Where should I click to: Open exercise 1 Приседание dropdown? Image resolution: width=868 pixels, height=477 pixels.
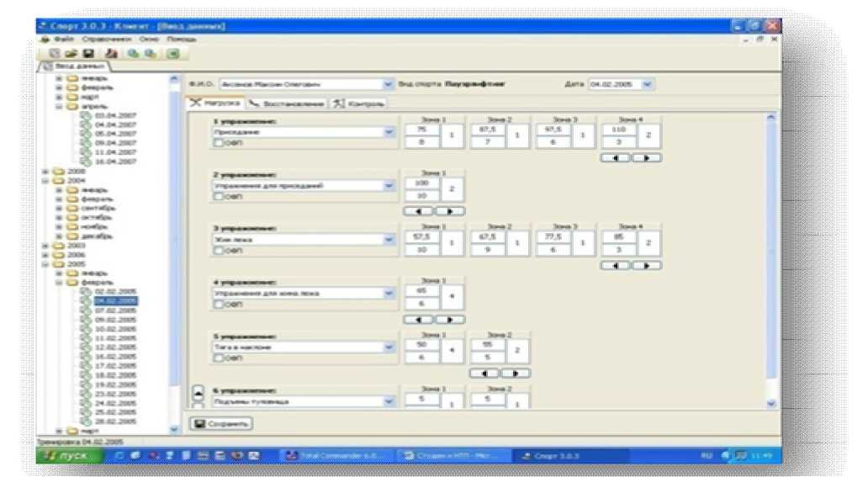click(389, 132)
